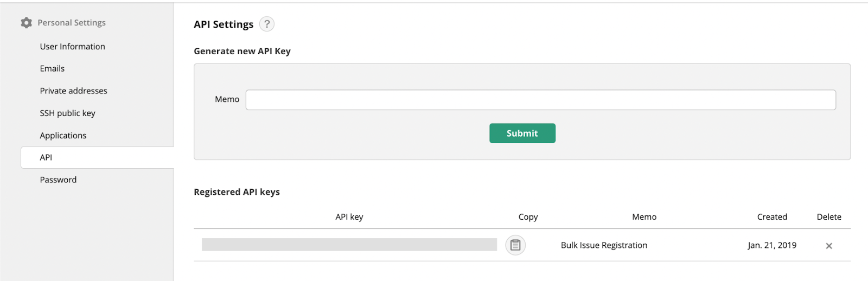Select SSH public key in sidebar
The width and height of the screenshot is (868, 281).
[x=67, y=113]
